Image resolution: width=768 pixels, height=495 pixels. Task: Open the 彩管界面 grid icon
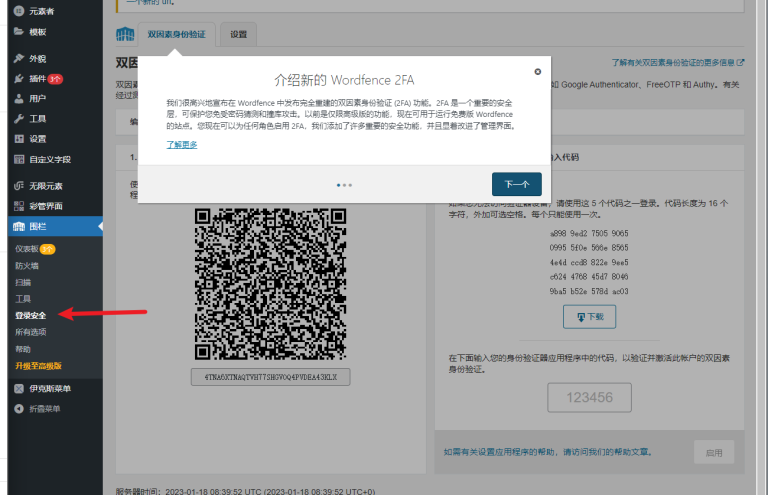[x=19, y=206]
